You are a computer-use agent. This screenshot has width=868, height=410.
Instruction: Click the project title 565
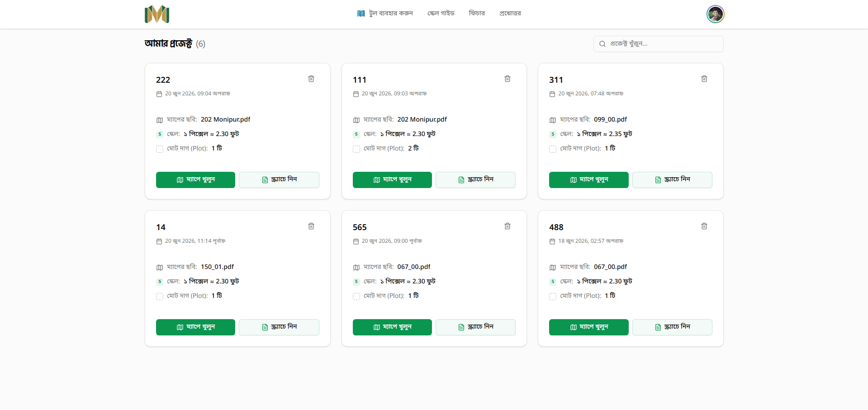pyautogui.click(x=360, y=227)
